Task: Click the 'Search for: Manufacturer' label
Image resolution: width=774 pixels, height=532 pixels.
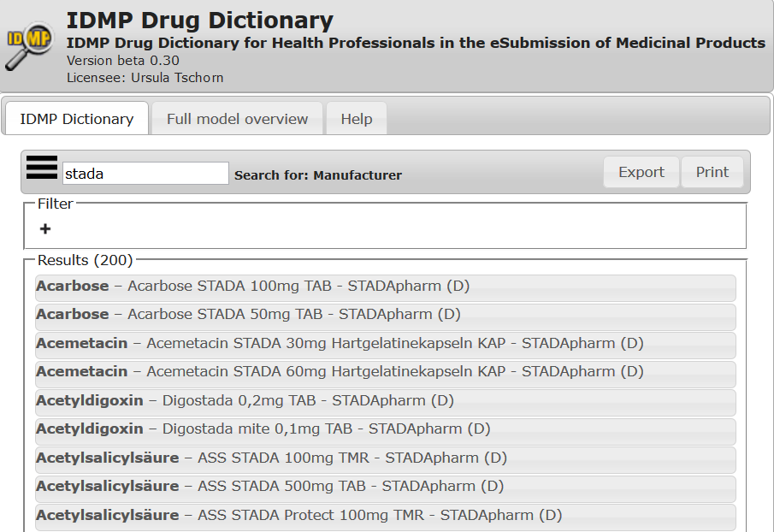Action: tap(318, 175)
